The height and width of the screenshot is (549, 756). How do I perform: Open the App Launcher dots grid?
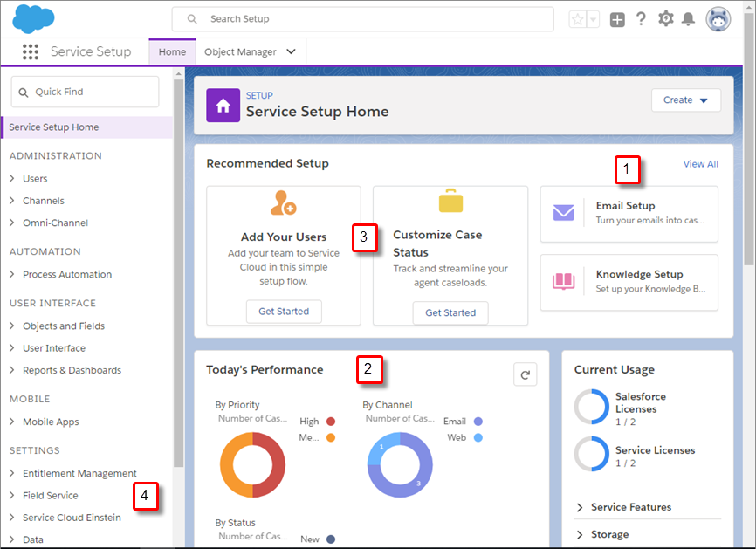click(31, 51)
